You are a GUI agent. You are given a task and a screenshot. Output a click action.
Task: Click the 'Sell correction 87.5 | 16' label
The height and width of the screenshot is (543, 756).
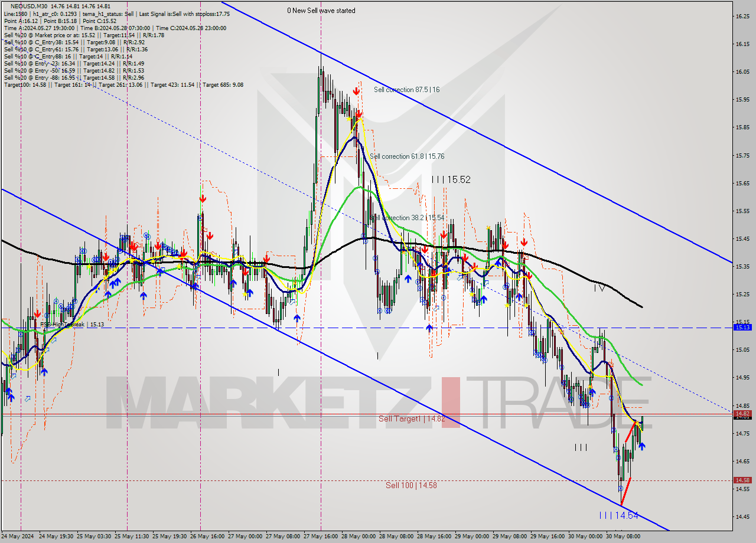pos(406,90)
